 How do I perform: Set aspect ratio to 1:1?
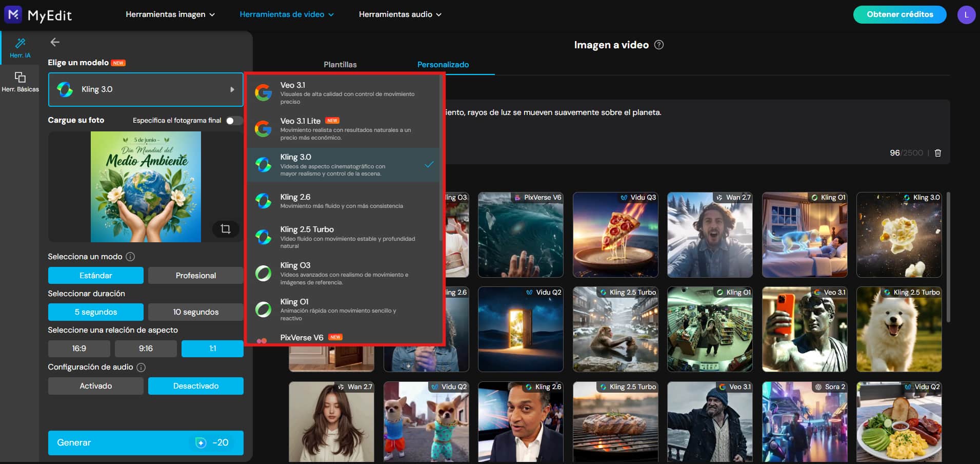pos(212,349)
